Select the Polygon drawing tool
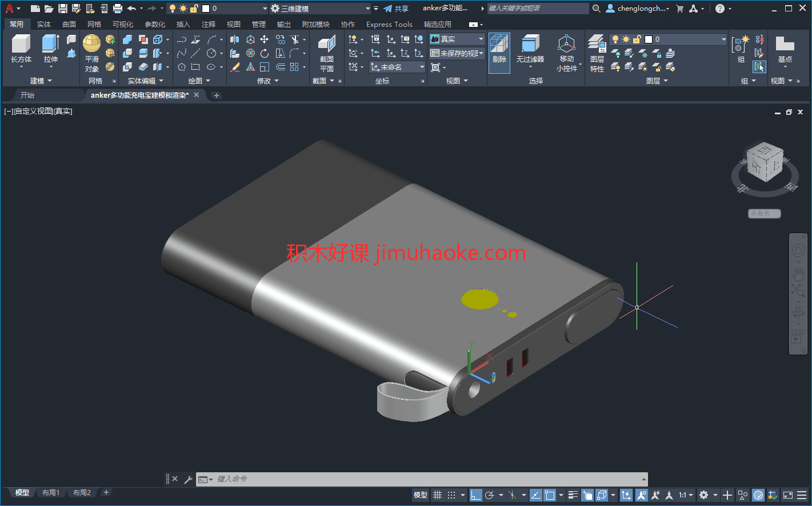 pyautogui.click(x=182, y=67)
